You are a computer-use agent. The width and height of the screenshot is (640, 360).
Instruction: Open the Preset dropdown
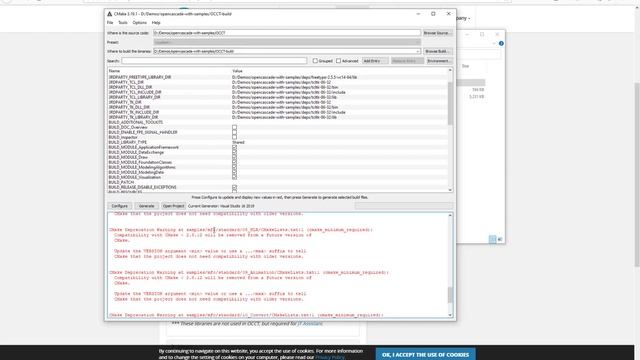click(x=287, y=42)
